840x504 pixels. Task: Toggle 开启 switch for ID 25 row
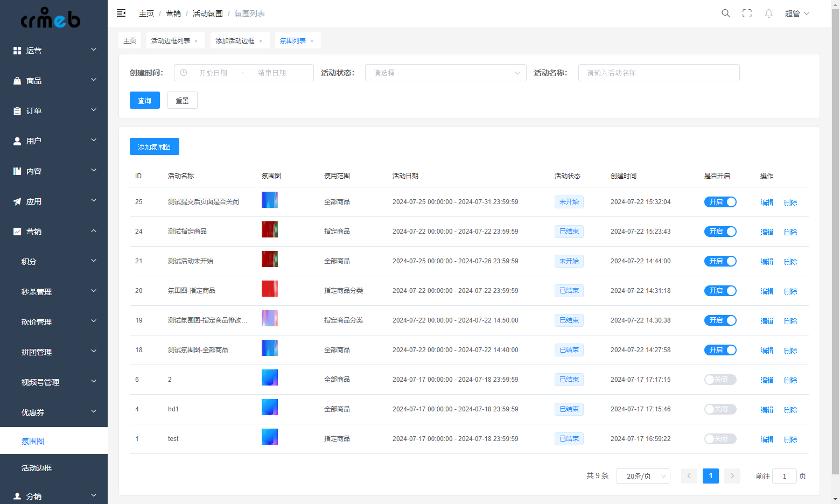(720, 202)
